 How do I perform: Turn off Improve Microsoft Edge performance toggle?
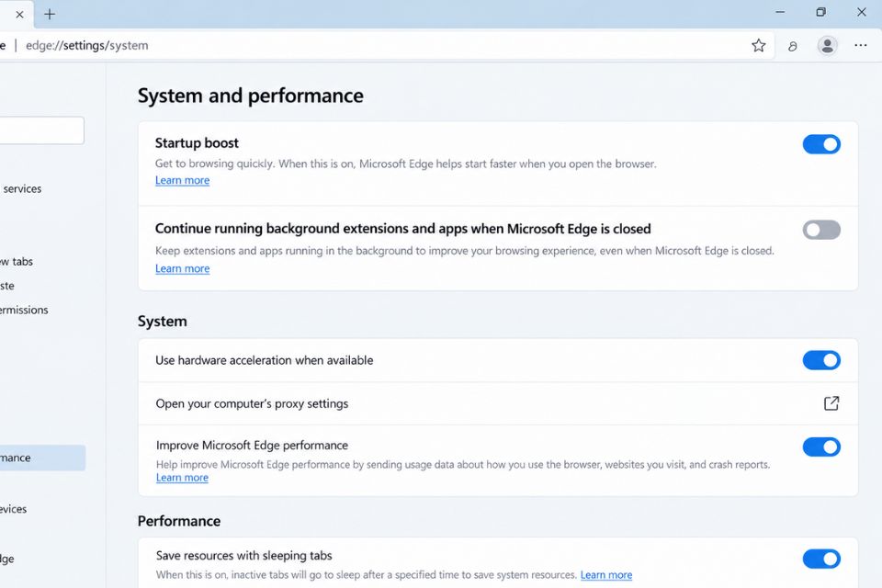pos(821,447)
